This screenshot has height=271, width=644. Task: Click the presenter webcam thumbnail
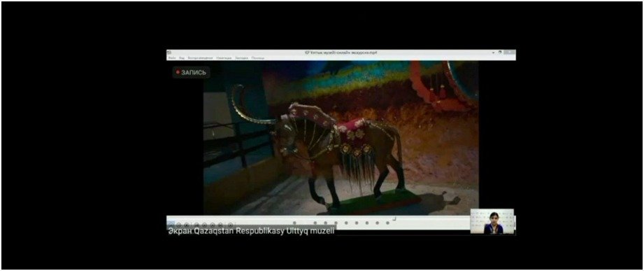492,221
